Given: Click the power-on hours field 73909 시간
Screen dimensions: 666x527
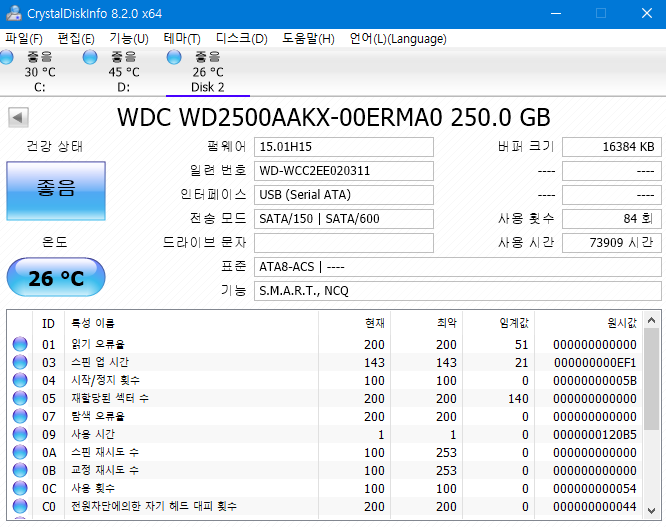Looking at the screenshot, I should coord(612,243).
